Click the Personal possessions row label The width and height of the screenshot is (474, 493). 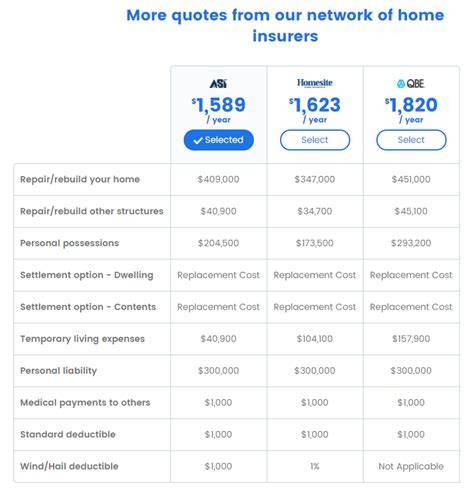69,243
